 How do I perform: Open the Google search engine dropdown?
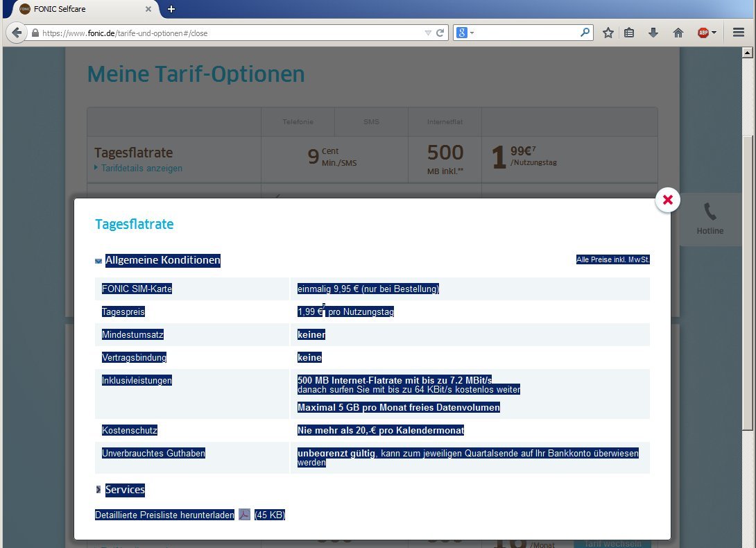click(465, 33)
